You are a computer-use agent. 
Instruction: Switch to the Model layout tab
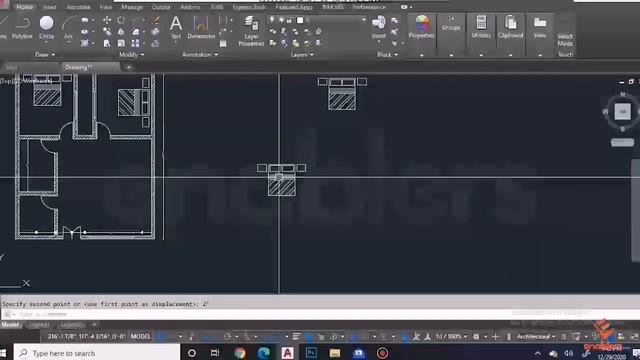[10, 324]
